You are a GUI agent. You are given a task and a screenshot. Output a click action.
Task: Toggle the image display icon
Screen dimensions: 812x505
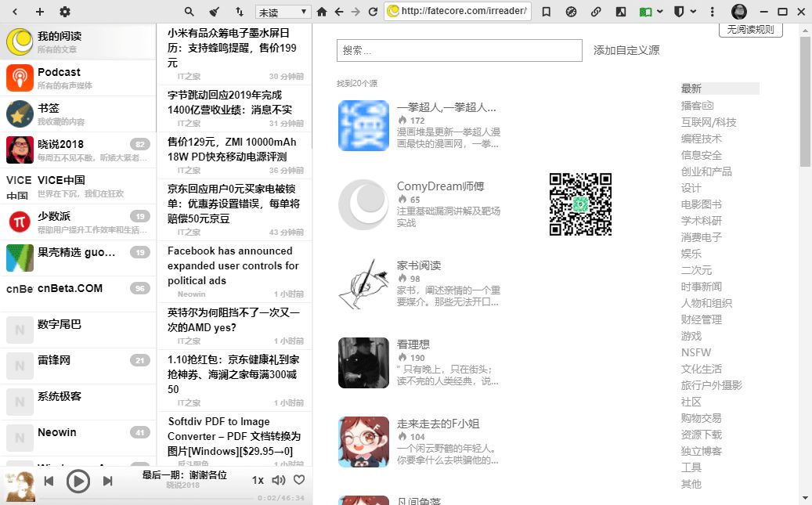pyautogui.click(x=620, y=12)
